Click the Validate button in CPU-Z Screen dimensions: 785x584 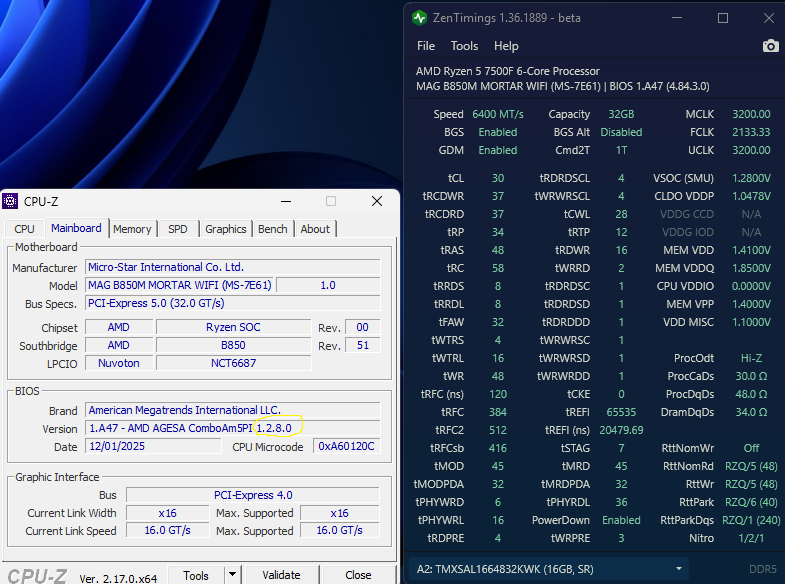(x=281, y=575)
